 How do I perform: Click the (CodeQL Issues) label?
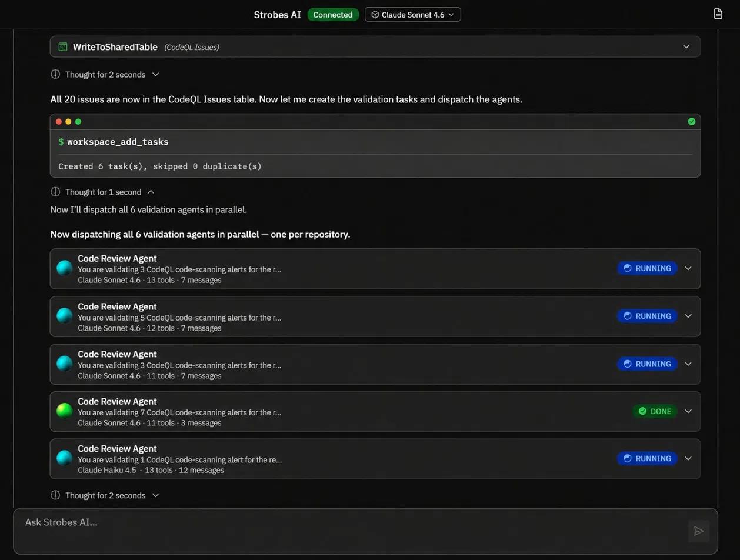click(x=192, y=47)
